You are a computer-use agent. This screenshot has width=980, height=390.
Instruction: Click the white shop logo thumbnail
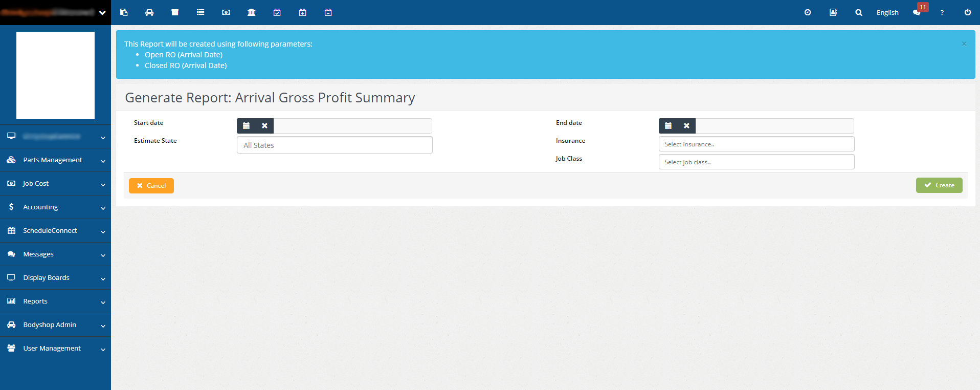(55, 75)
